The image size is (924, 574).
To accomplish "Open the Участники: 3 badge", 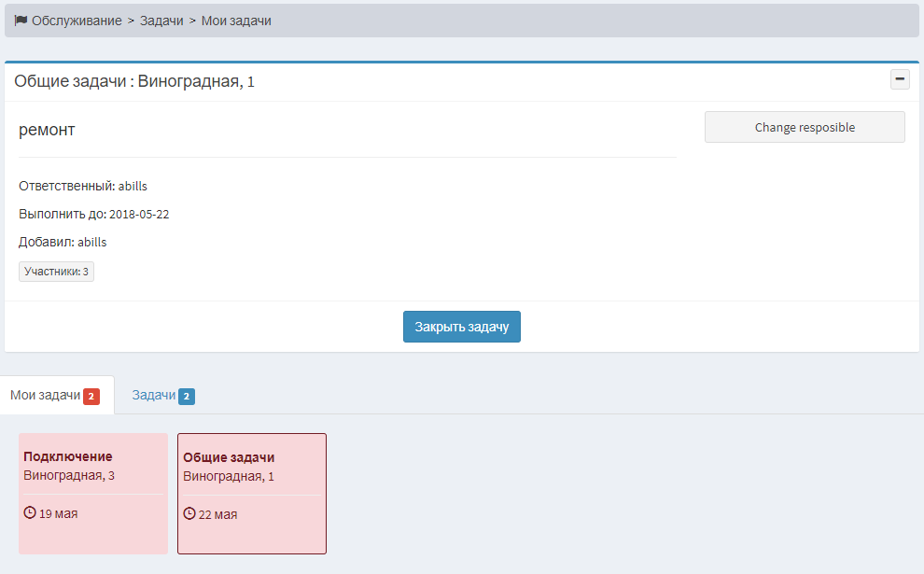I will [x=56, y=271].
